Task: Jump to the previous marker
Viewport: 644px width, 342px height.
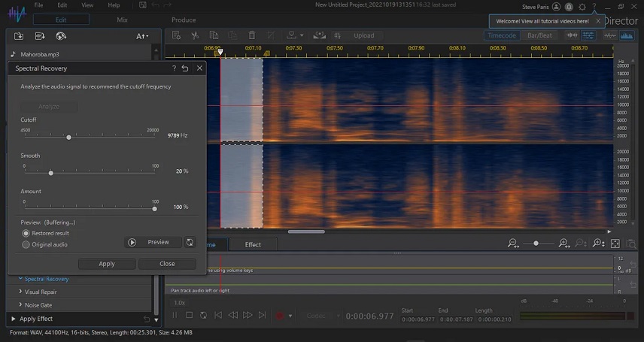Action: click(218, 315)
